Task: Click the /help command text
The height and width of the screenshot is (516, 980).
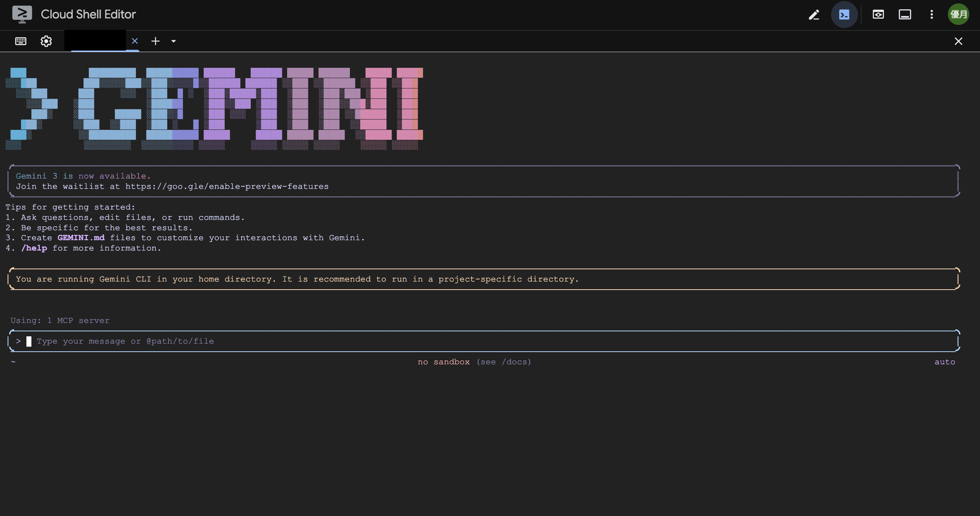Action: tap(34, 248)
